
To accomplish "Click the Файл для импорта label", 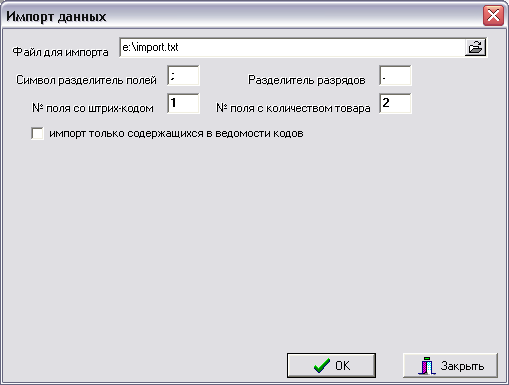I will click(x=60, y=52).
